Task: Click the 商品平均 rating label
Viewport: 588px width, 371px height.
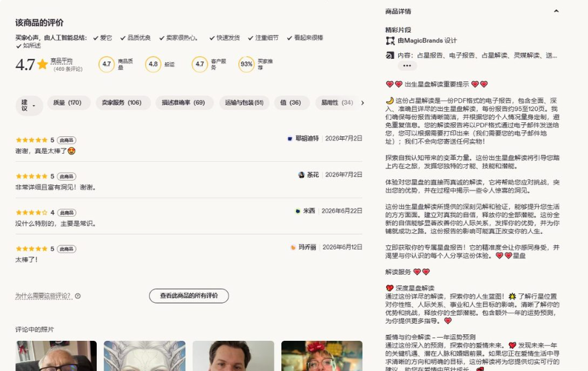Action: 61,60
